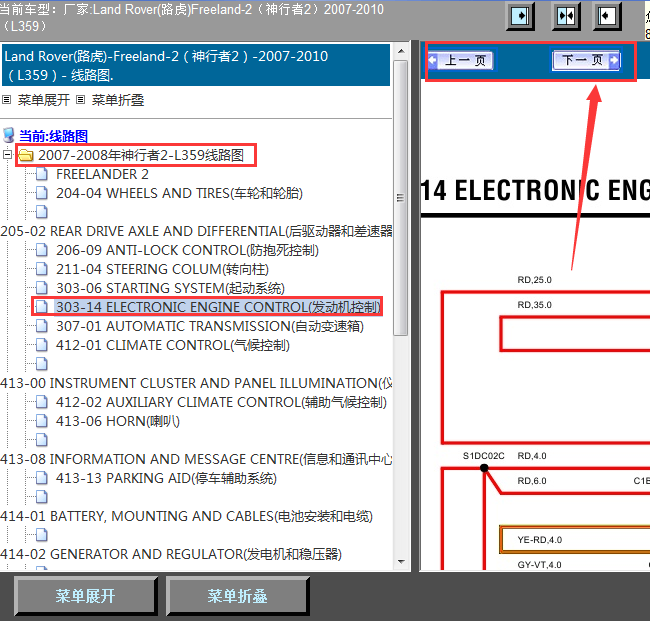Open 204-04 WHEELS AND TIRES item

179,193
